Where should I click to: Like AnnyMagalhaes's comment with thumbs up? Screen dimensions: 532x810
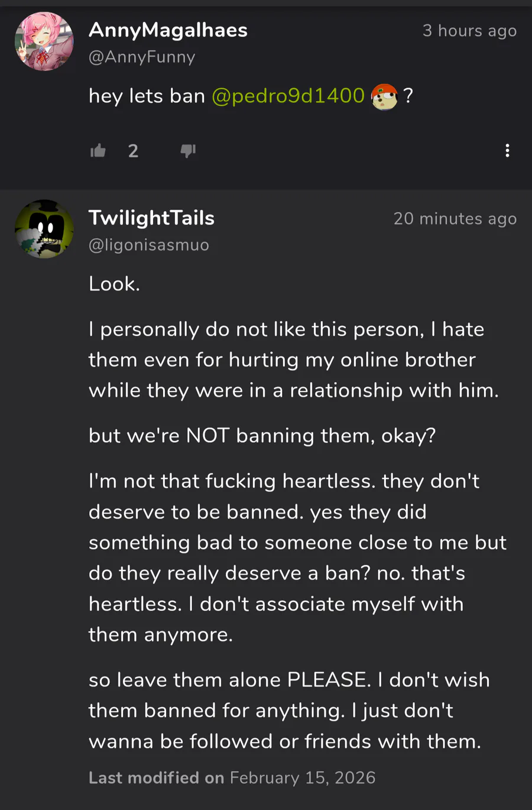tap(98, 151)
